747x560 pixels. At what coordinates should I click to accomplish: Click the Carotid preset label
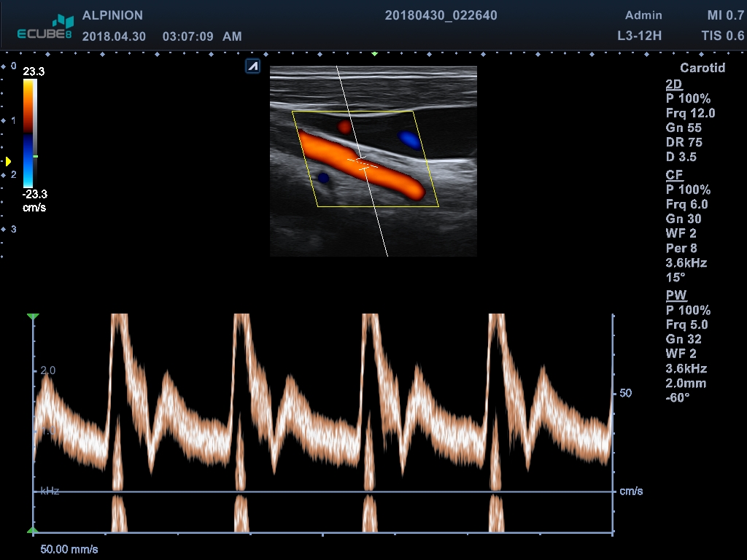pos(702,68)
